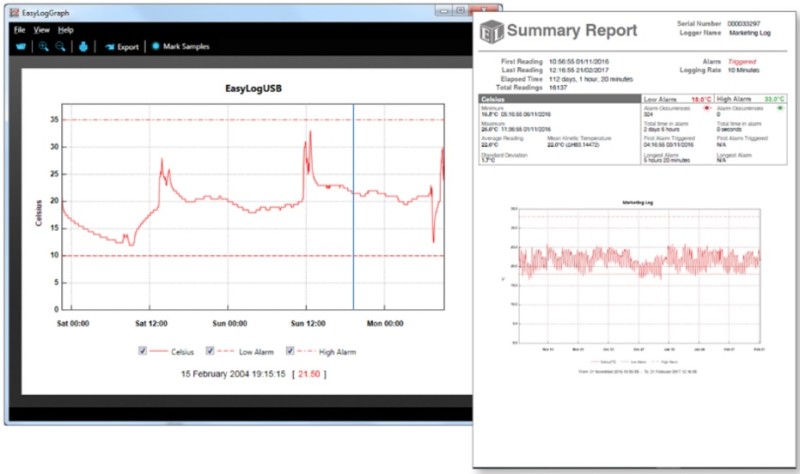Click the zoom in magnifier icon
The height and width of the screenshot is (474, 800).
pos(44,47)
